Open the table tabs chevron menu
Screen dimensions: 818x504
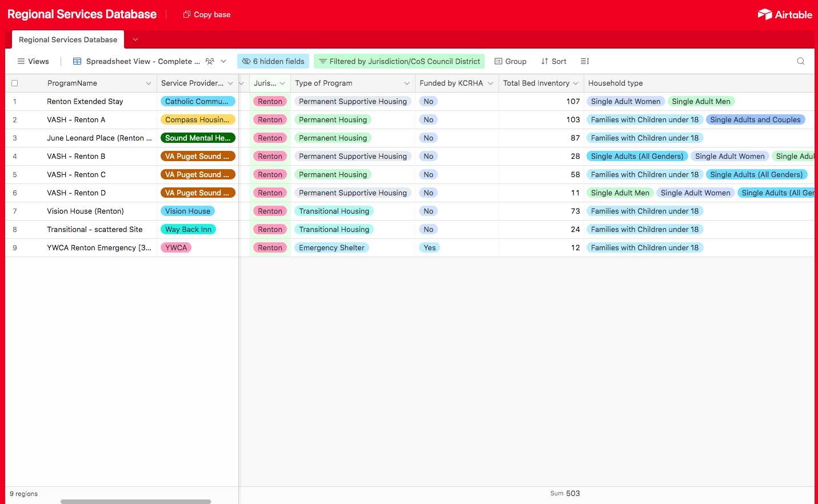pyautogui.click(x=135, y=39)
